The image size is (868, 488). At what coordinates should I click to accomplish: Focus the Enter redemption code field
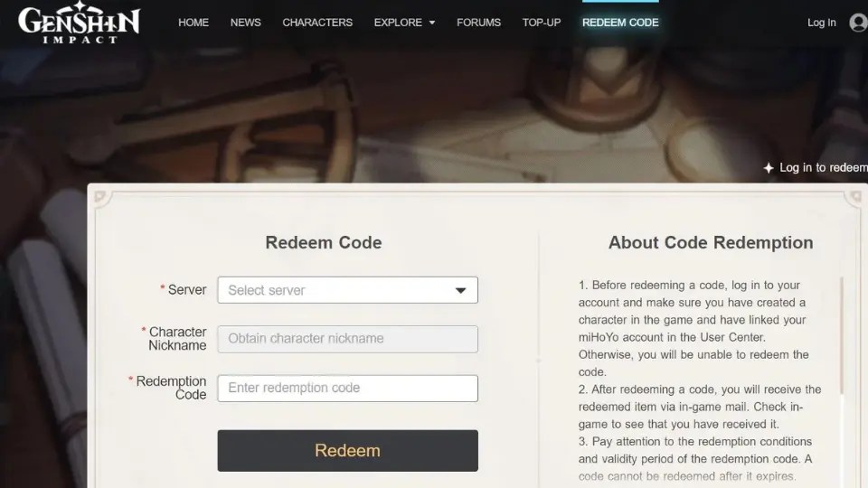347,389
